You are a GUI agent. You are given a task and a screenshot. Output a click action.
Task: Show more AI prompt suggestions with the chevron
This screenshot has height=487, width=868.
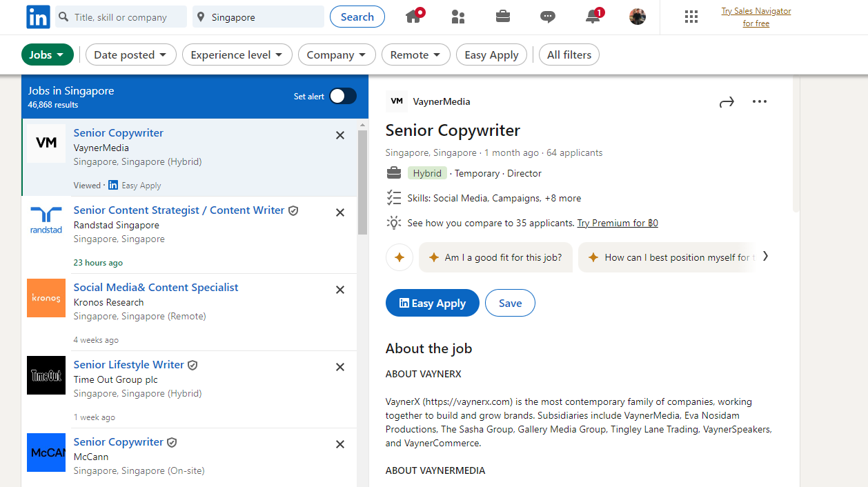(765, 257)
